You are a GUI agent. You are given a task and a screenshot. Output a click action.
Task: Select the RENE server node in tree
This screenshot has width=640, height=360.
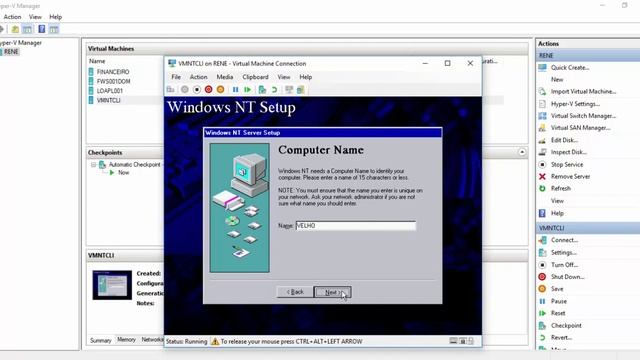click(x=11, y=52)
